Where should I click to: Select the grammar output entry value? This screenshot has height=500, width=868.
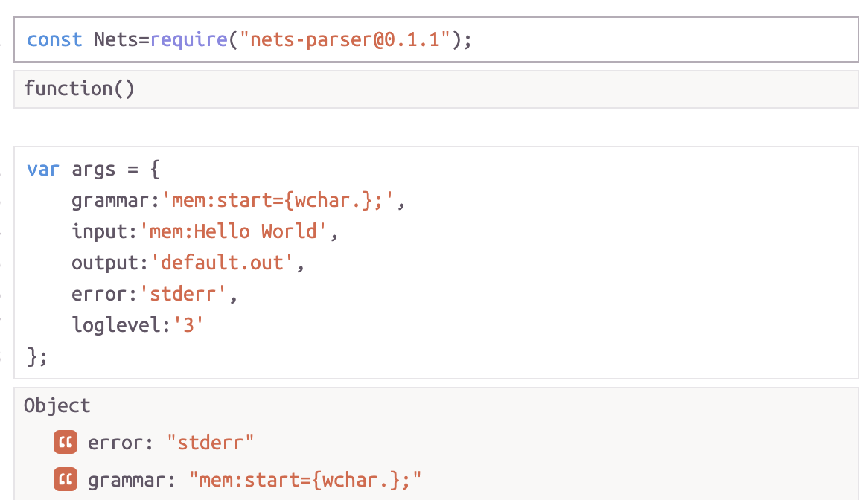[305, 480]
